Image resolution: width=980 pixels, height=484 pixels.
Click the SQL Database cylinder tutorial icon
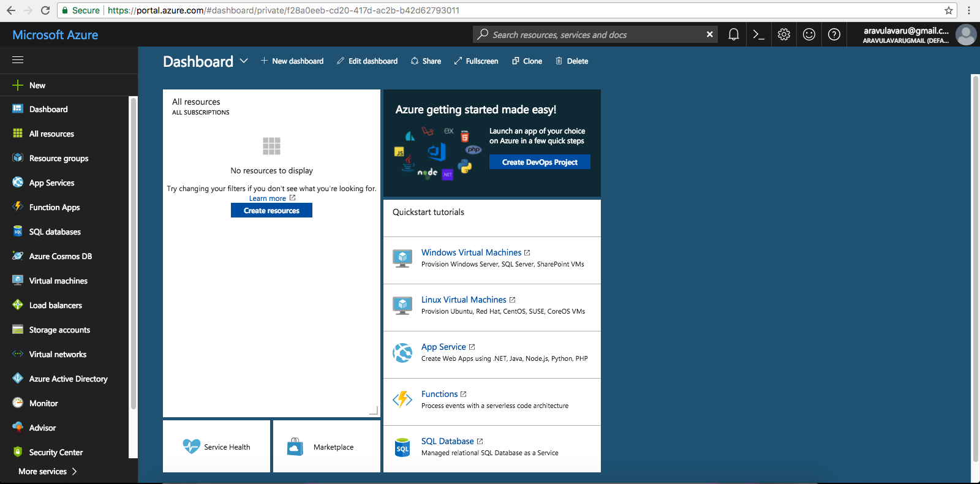(x=402, y=447)
